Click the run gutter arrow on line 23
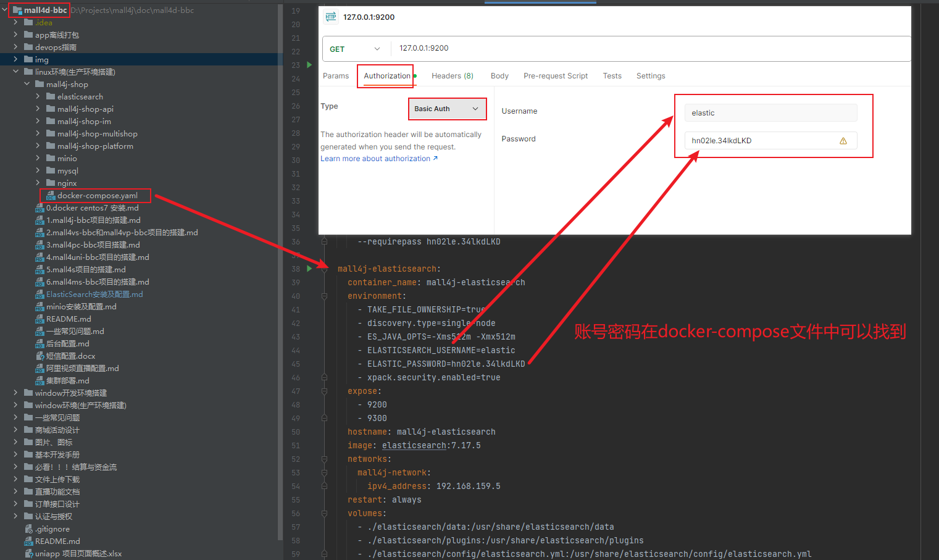939x560 pixels. (x=309, y=65)
